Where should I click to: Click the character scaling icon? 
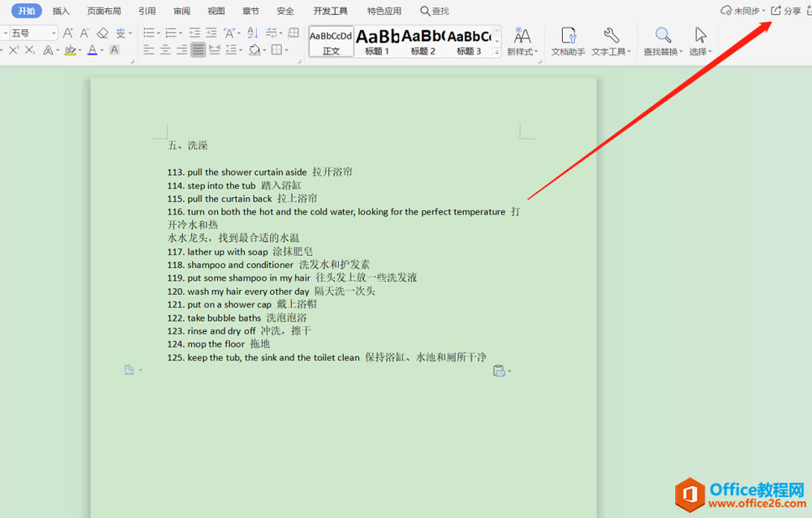tap(229, 34)
